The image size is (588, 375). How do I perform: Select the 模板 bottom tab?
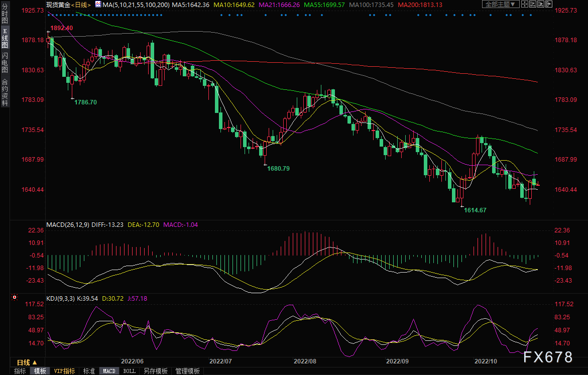coord(40,371)
